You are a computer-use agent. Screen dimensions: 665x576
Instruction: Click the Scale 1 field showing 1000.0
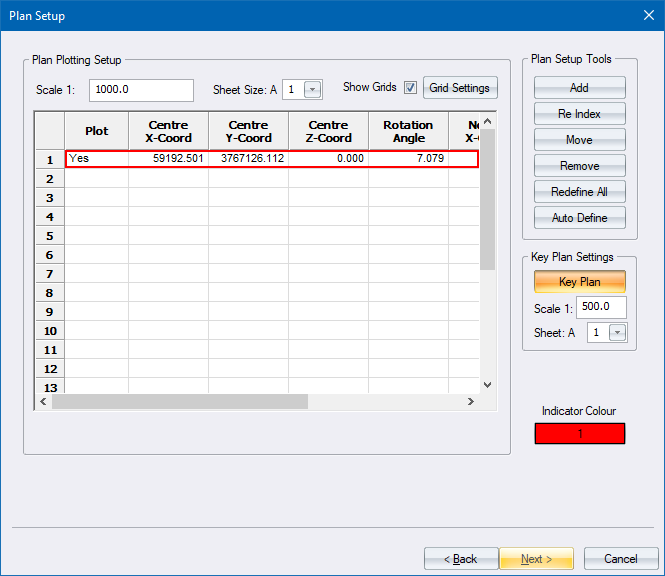[141, 90]
